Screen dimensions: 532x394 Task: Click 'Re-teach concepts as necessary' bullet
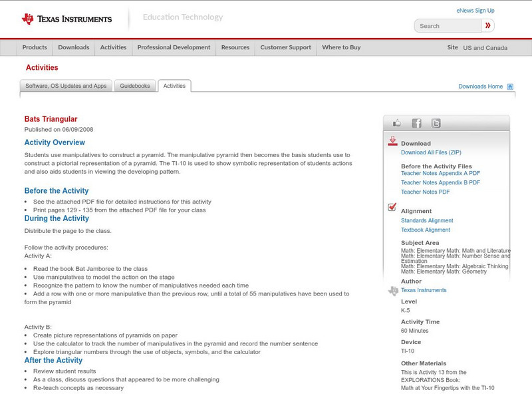coord(78,388)
